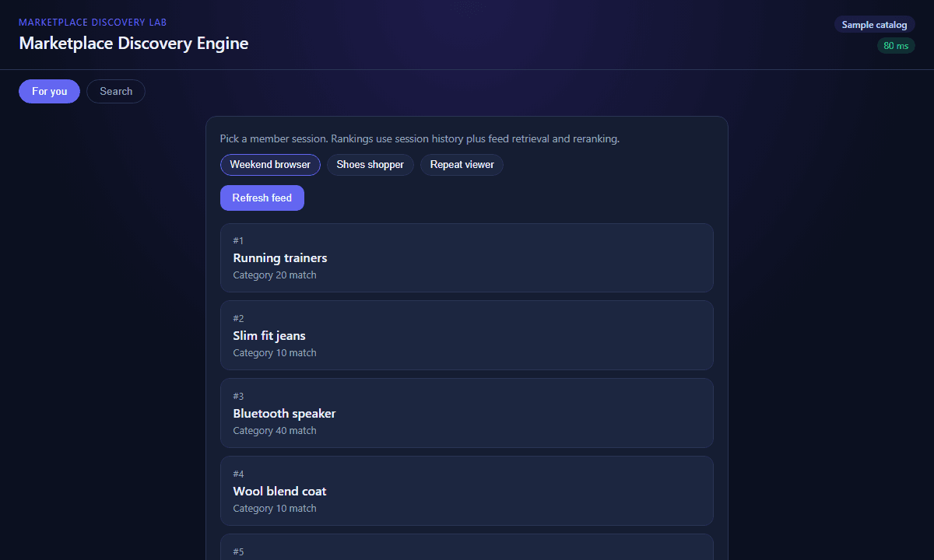Click the Category 20 match label
Screen dimensions: 934x560
[275, 275]
